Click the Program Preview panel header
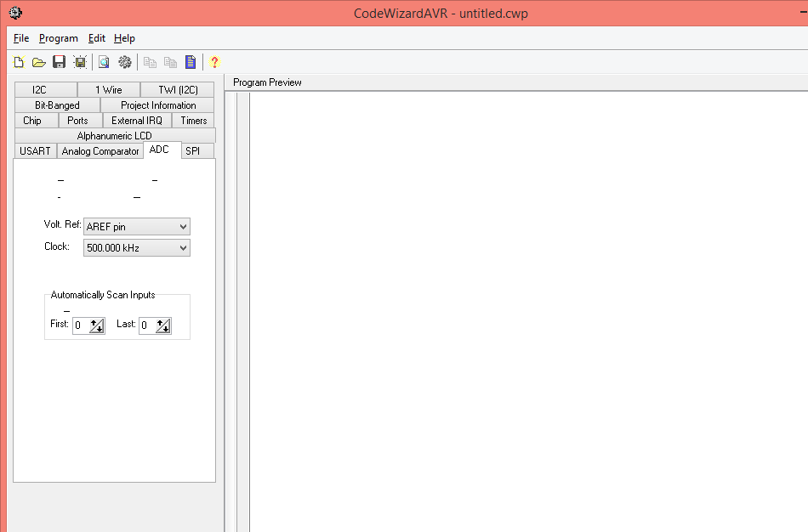Image resolution: width=808 pixels, height=532 pixels. (267, 82)
